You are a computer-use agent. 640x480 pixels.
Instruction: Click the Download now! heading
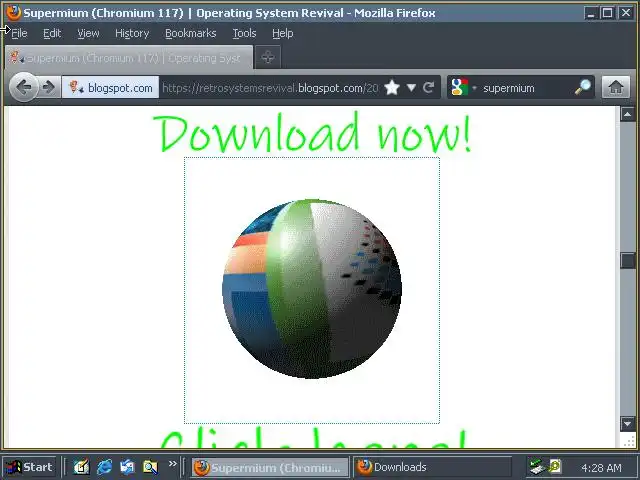click(312, 132)
